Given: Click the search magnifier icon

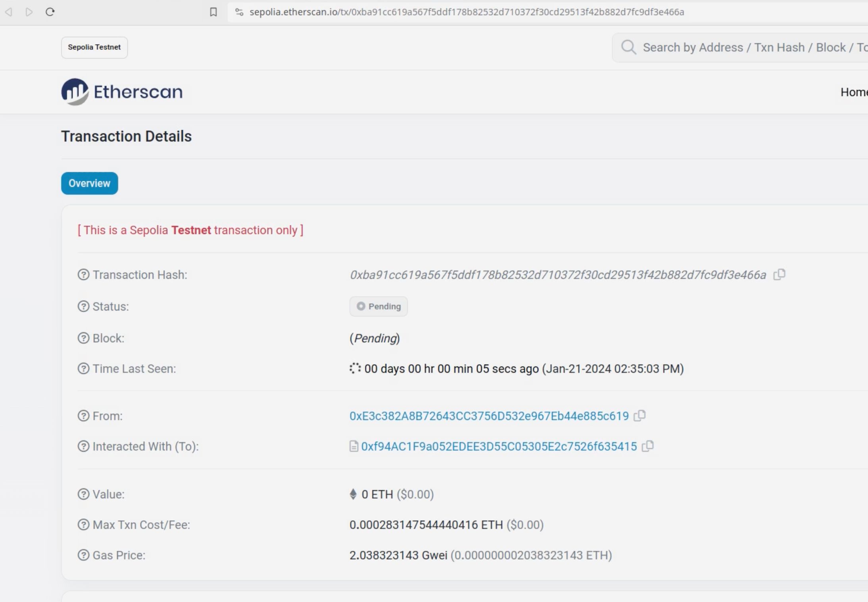Looking at the screenshot, I should click(628, 47).
